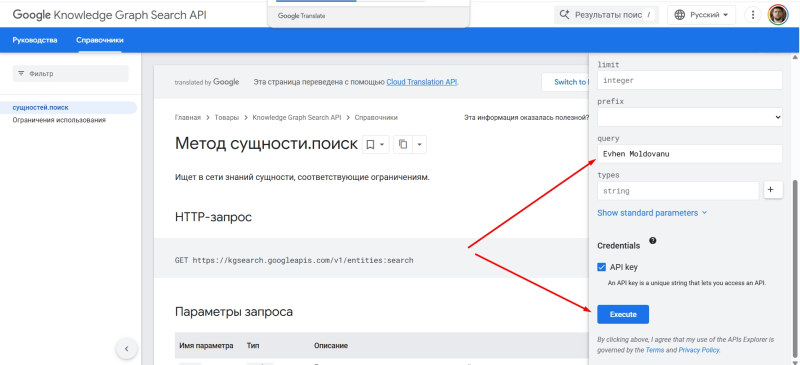Click the query field containing Evhen Moldovanu

(690, 154)
